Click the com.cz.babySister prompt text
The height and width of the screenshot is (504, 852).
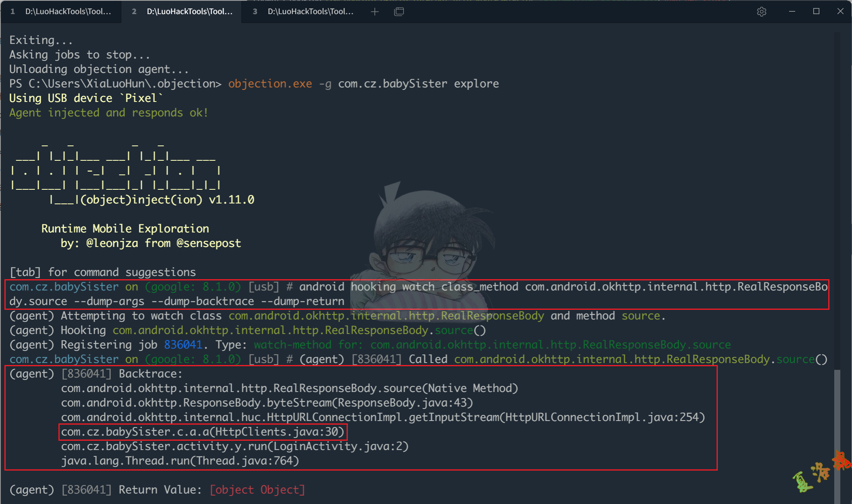point(63,359)
